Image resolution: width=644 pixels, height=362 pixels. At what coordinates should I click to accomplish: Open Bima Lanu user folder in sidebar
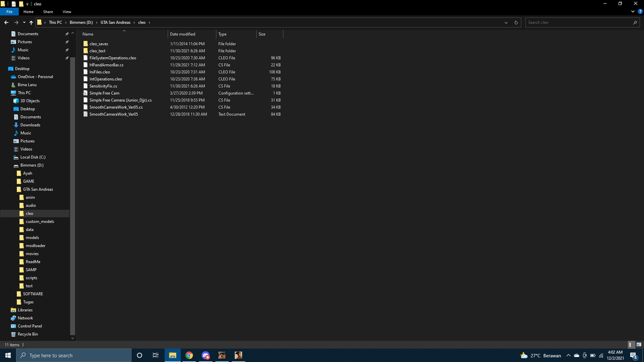[27, 84]
